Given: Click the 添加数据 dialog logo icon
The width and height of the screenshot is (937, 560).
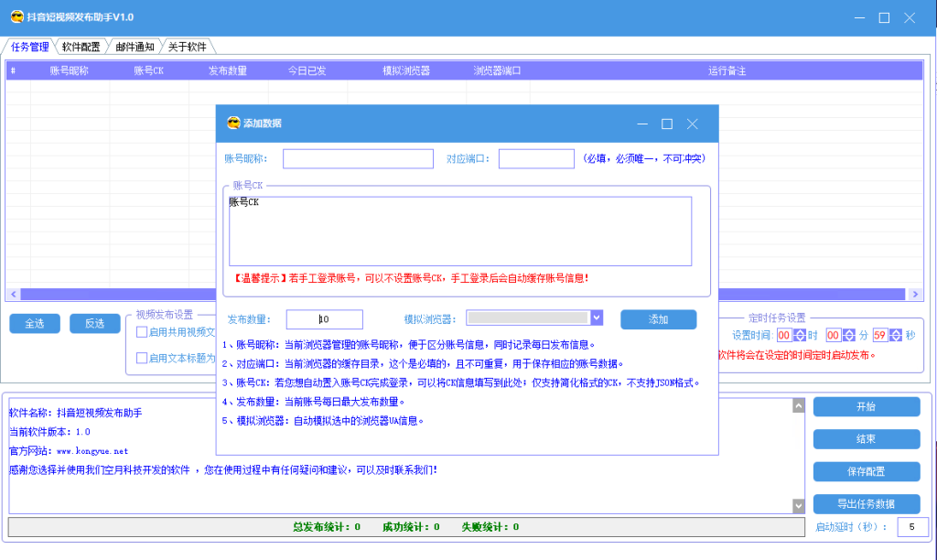Looking at the screenshot, I should 233,124.
